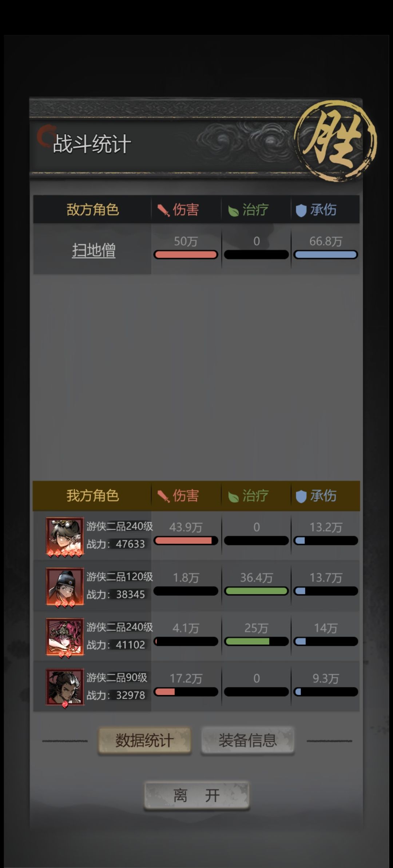The width and height of the screenshot is (393, 868).
Task: Click the 离开 button
Action: coord(196,796)
